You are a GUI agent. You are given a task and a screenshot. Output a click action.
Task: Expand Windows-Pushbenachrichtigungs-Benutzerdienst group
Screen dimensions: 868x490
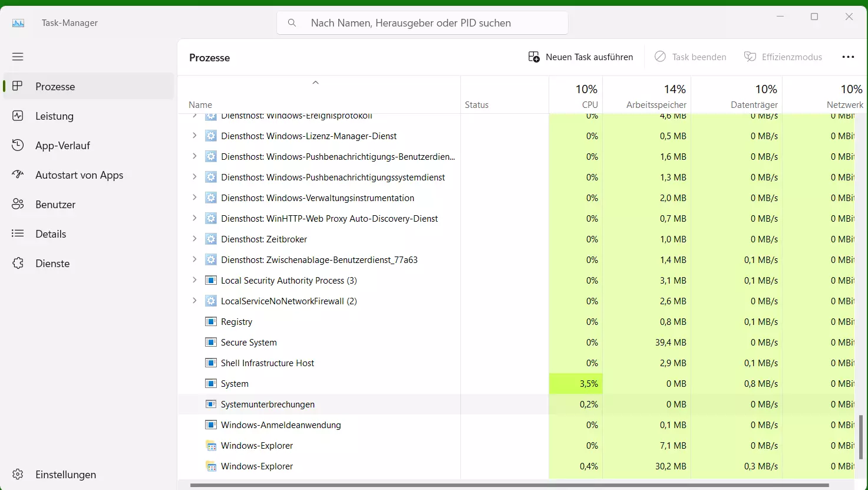194,156
